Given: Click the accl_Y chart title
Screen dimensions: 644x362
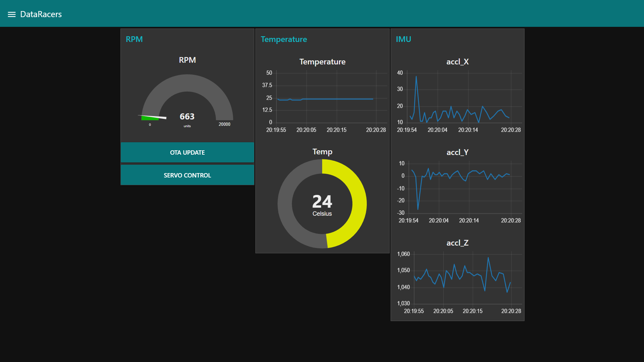Looking at the screenshot, I should [x=457, y=152].
